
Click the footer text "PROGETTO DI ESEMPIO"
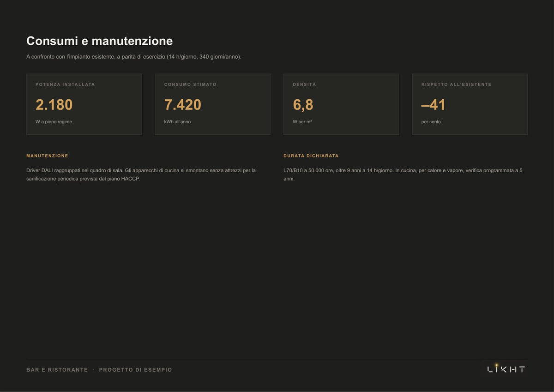pos(135,370)
